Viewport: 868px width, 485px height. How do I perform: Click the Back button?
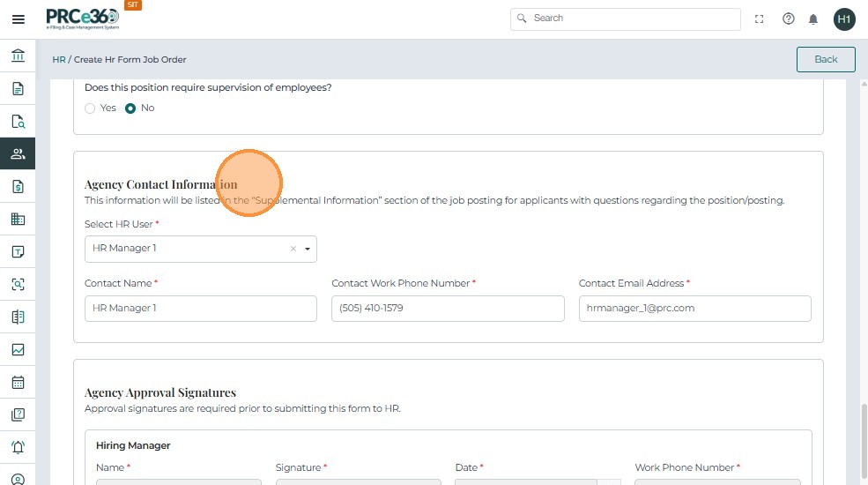tap(826, 59)
